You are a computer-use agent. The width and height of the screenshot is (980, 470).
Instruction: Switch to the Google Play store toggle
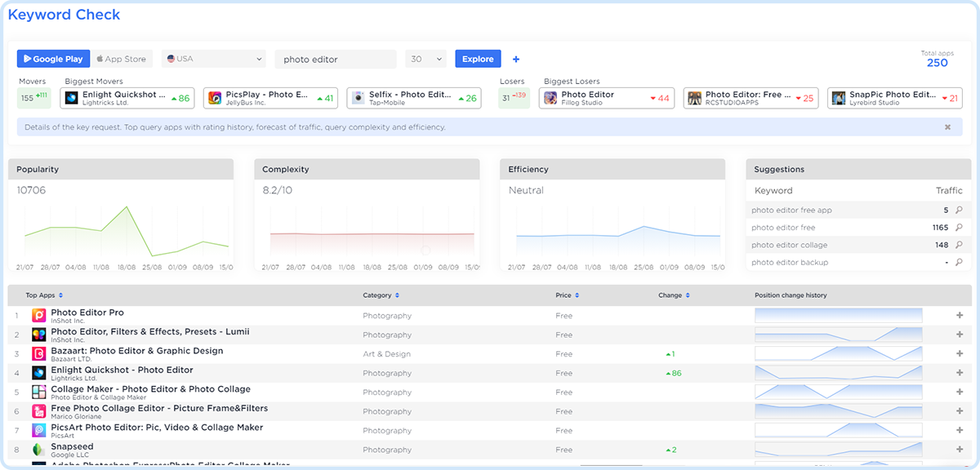coord(53,59)
